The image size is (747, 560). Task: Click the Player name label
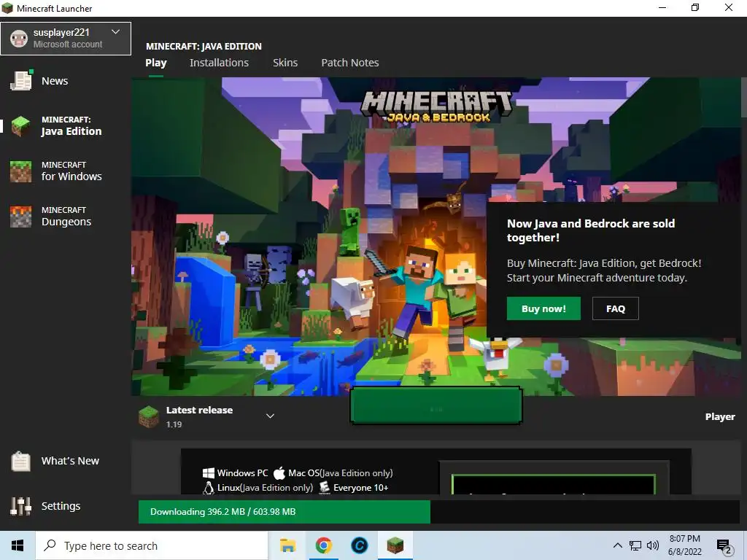(720, 416)
